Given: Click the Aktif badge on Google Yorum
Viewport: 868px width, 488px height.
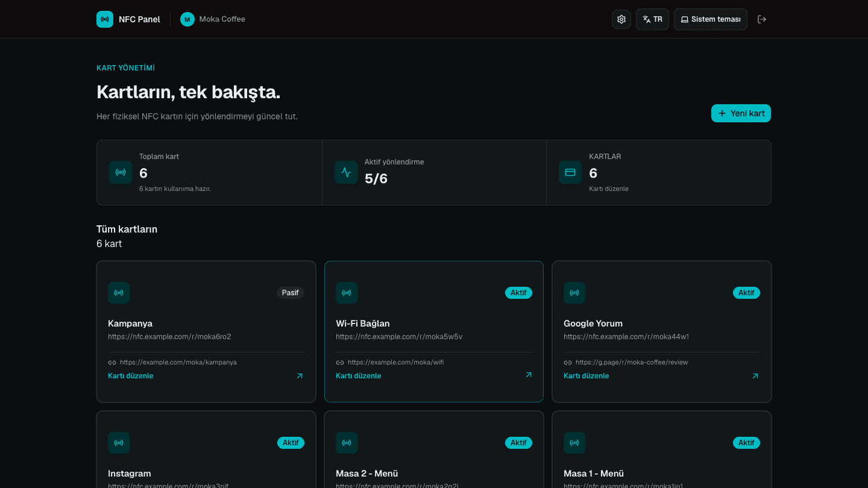Looking at the screenshot, I should [746, 293].
